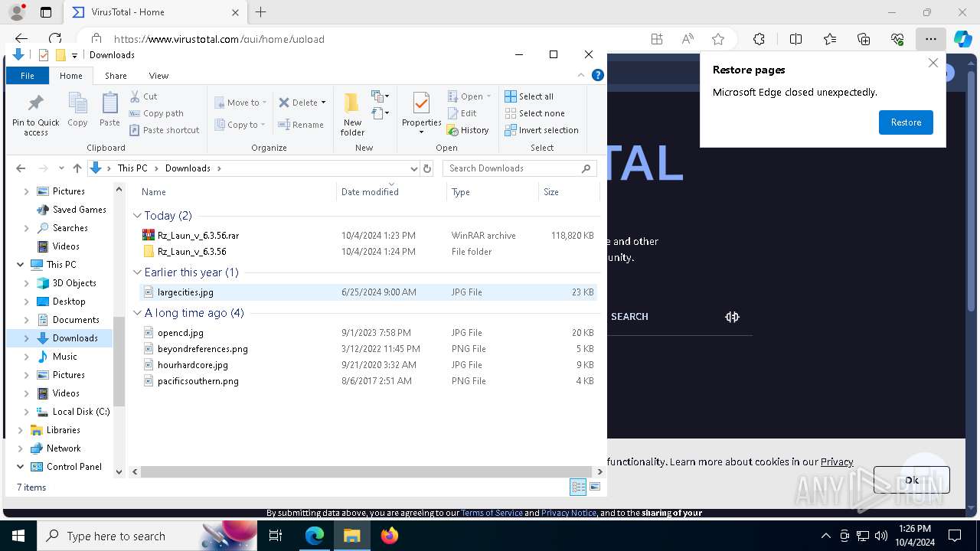Expand 3D Objects tree node
This screenshot has height=551, width=980.
point(27,283)
